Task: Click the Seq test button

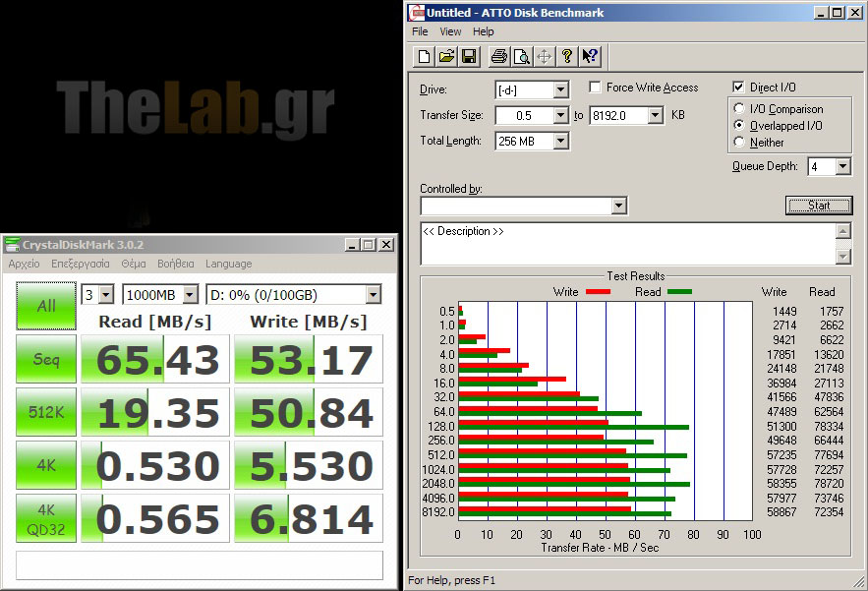Action: tap(46, 359)
